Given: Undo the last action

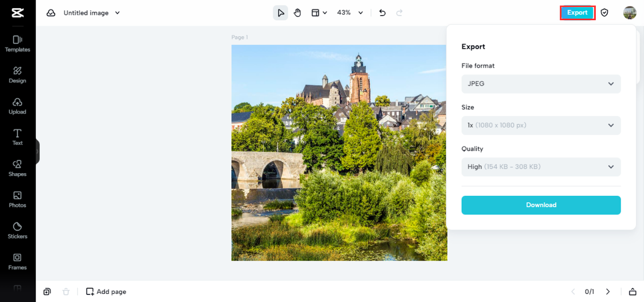Looking at the screenshot, I should point(382,13).
